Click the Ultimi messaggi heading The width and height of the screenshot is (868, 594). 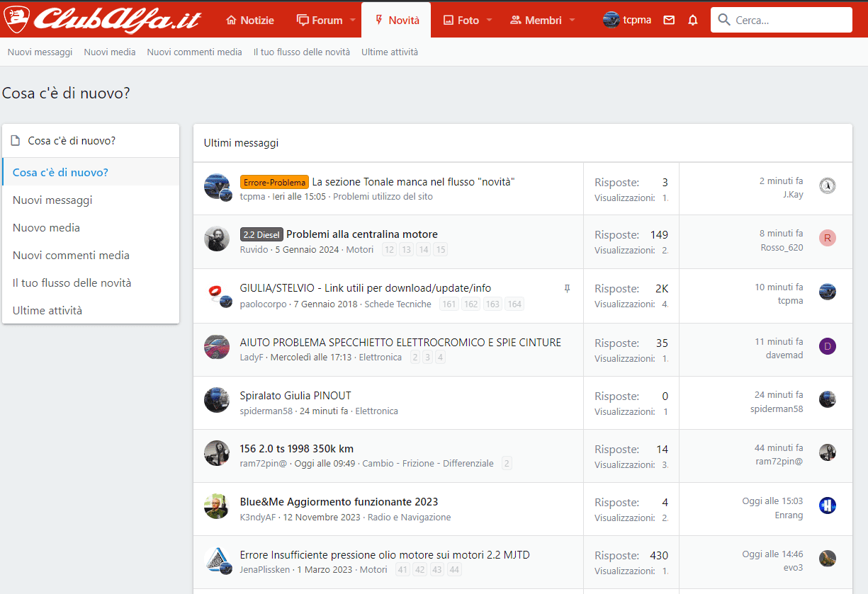(241, 143)
